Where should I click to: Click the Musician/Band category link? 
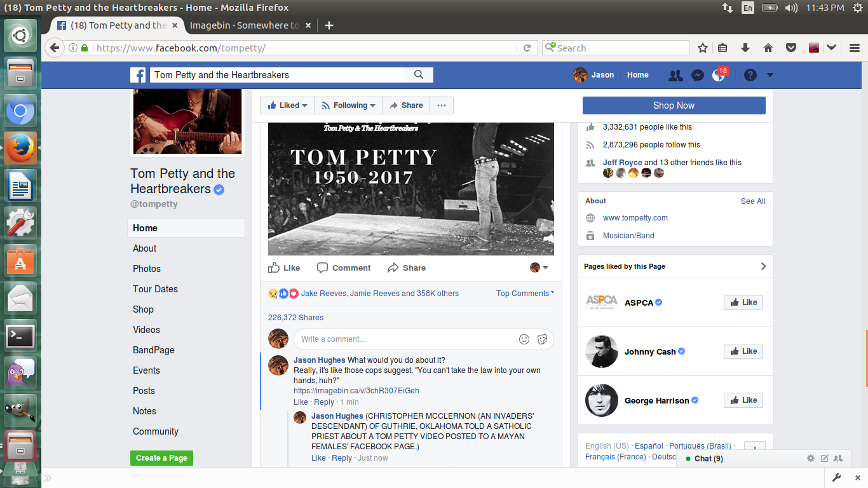click(628, 236)
